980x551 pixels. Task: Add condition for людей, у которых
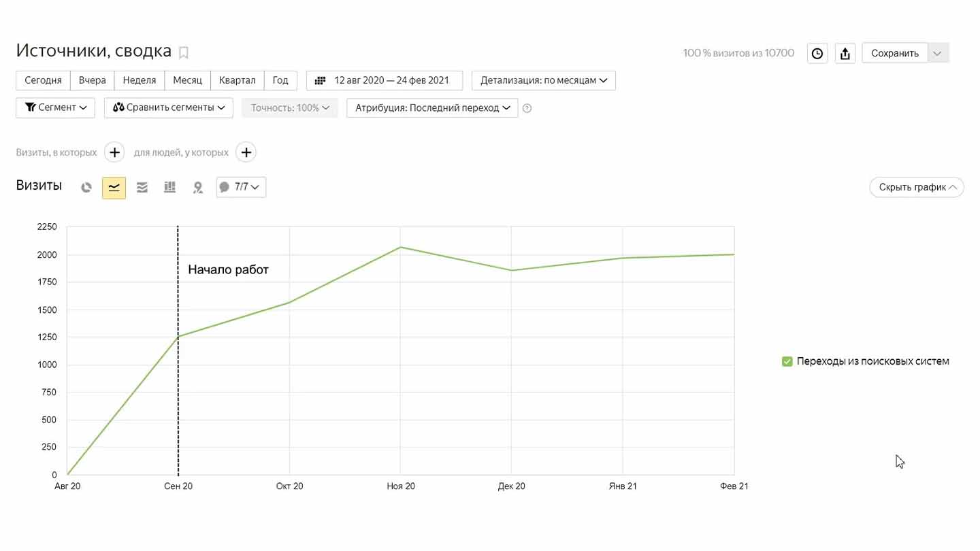[246, 152]
